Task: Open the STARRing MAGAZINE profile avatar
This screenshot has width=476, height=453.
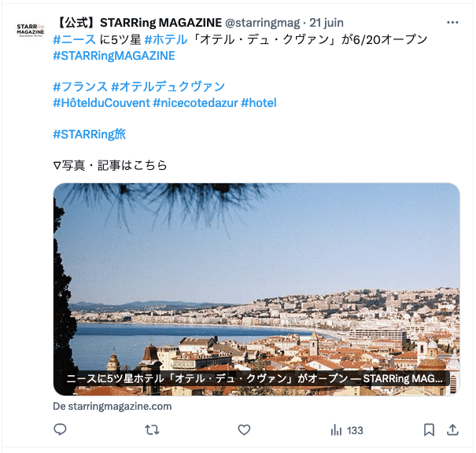Action: pos(30,30)
